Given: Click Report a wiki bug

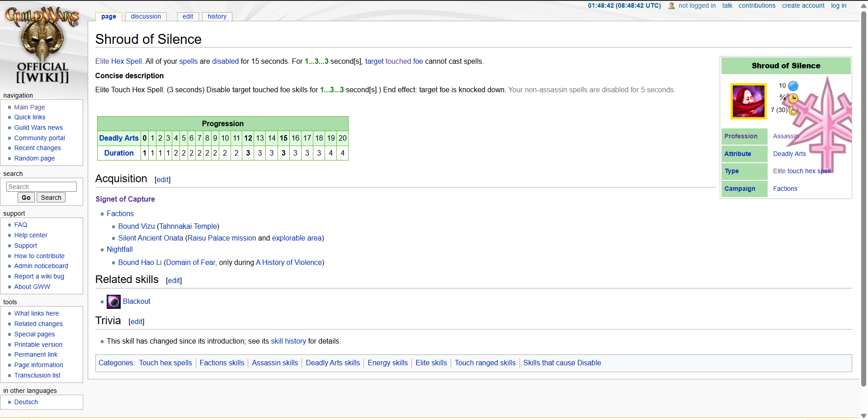Looking at the screenshot, I should (x=39, y=276).
